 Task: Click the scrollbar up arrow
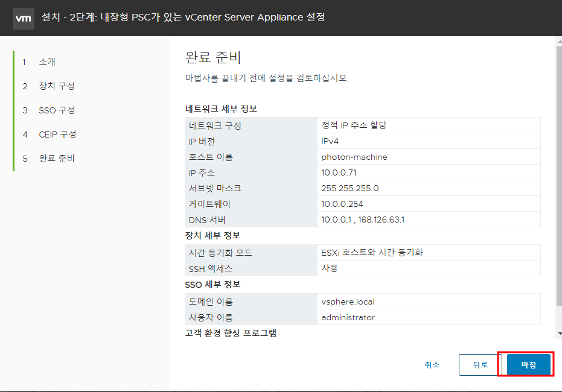pos(560,42)
